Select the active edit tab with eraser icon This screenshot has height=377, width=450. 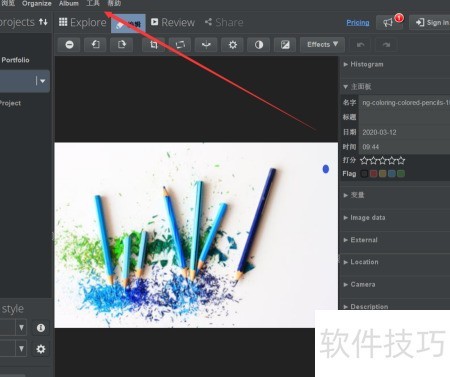pyautogui.click(x=128, y=24)
